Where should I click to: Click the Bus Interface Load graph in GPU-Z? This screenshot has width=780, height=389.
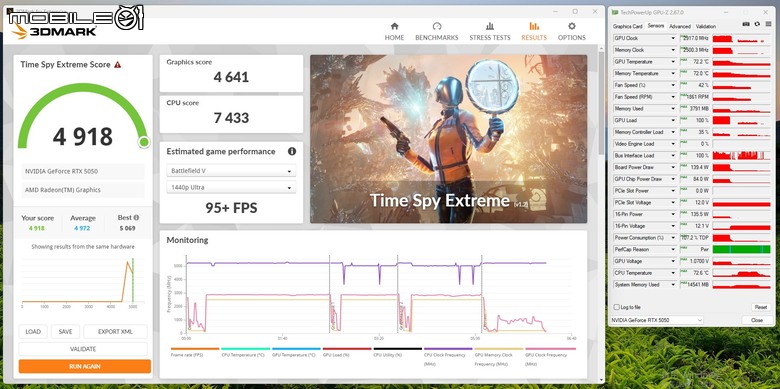741,156
